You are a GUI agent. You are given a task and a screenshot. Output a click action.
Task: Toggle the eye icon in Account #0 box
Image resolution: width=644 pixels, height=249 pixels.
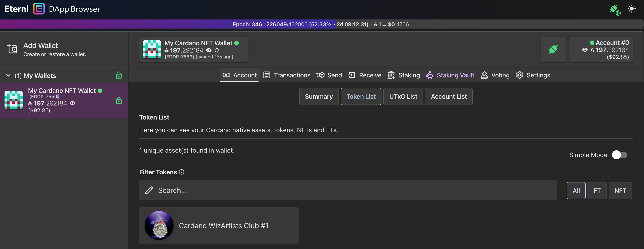(585, 50)
